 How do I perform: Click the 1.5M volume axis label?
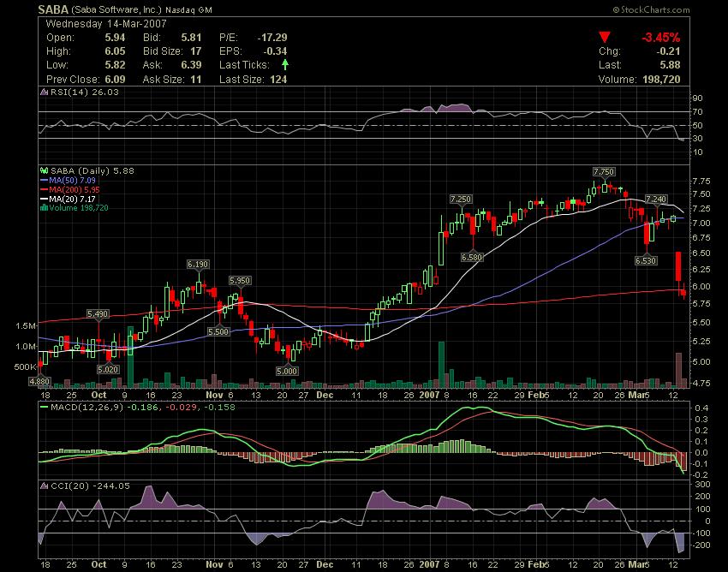pyautogui.click(x=26, y=326)
